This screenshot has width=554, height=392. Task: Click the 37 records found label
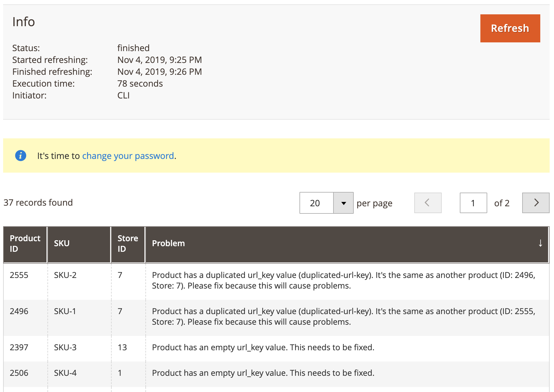(38, 202)
